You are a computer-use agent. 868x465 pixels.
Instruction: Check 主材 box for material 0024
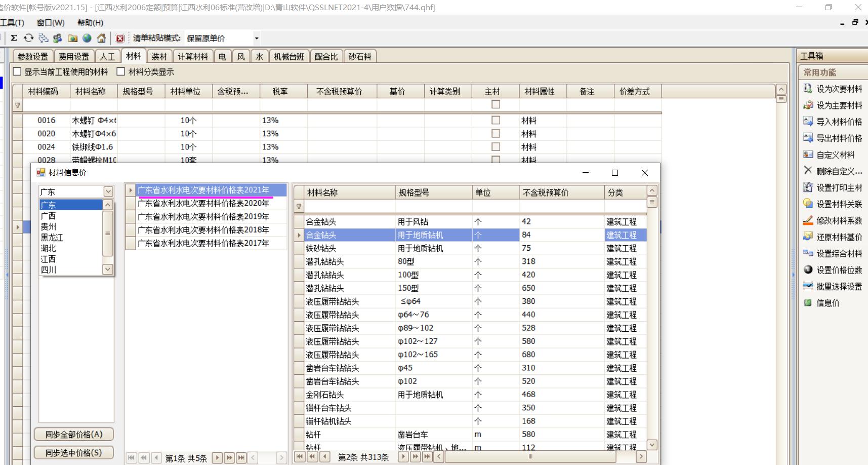pos(495,146)
